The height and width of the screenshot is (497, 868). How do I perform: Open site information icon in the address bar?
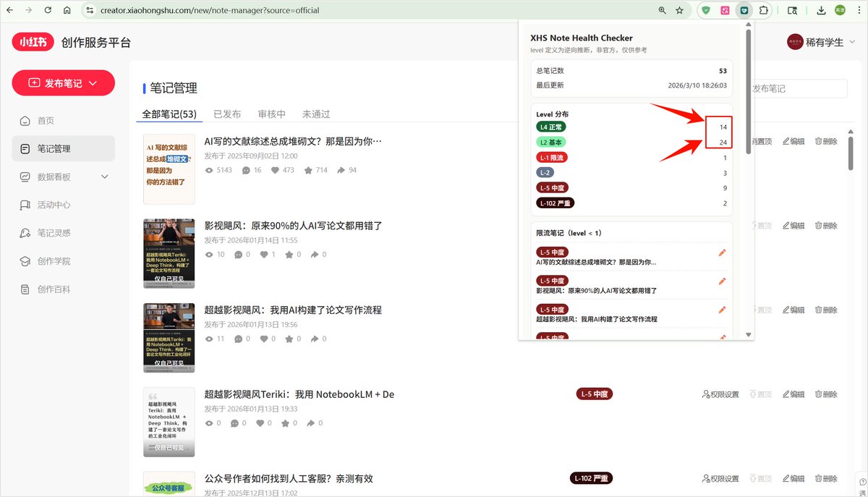(90, 10)
